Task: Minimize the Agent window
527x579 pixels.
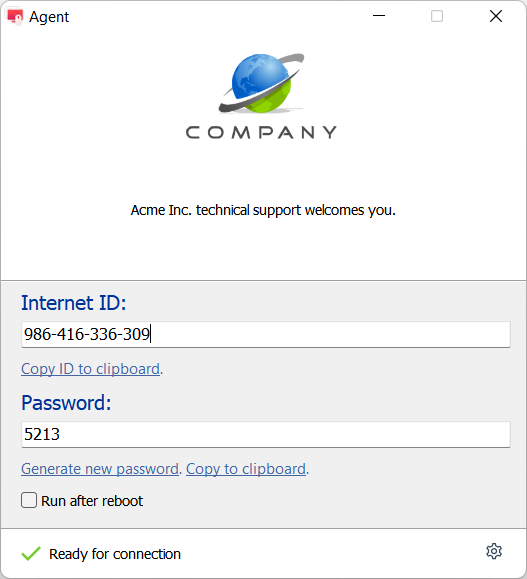Action: (x=379, y=16)
